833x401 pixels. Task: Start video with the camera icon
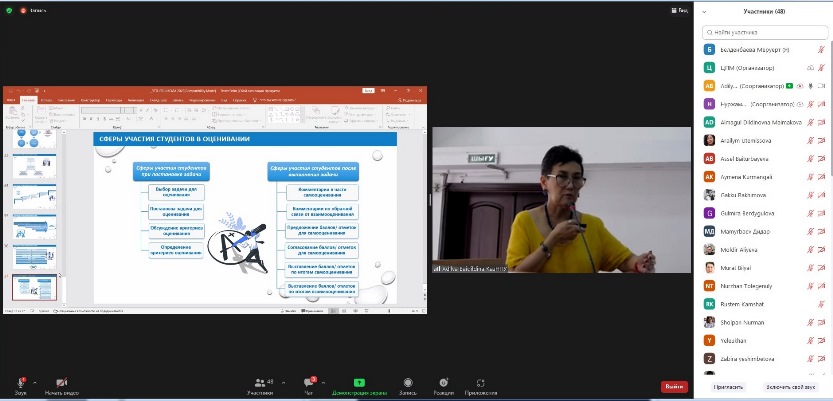[61, 382]
